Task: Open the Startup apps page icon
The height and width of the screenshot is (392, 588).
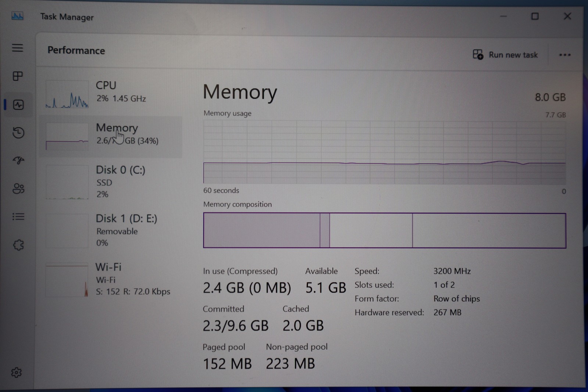Action: tap(18, 160)
